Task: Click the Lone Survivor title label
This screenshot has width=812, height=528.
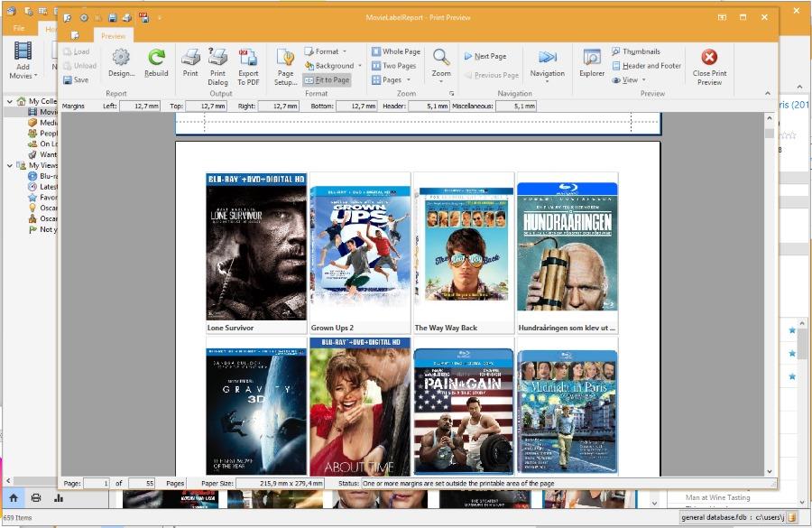Action: pyautogui.click(x=230, y=328)
